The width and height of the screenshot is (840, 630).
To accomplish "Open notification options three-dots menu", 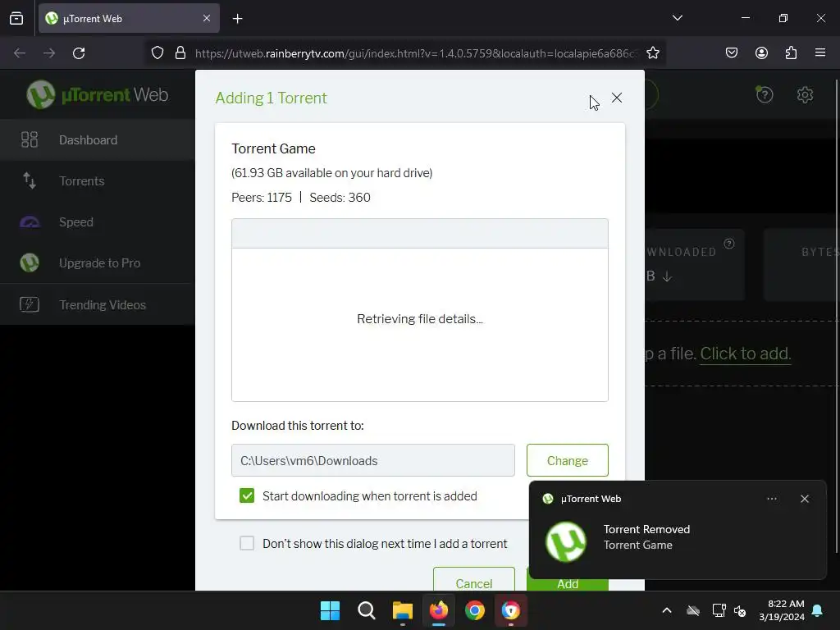I will click(x=771, y=499).
